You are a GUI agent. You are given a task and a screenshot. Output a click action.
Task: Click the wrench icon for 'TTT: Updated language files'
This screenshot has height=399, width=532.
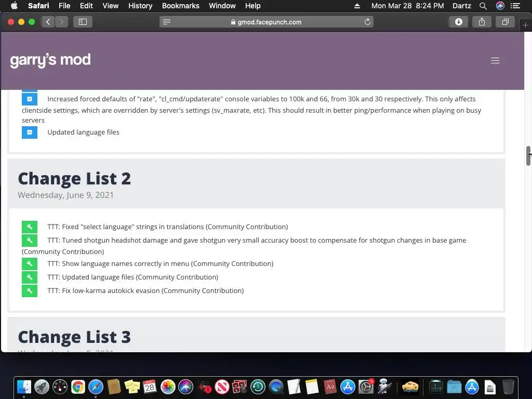[x=30, y=277]
